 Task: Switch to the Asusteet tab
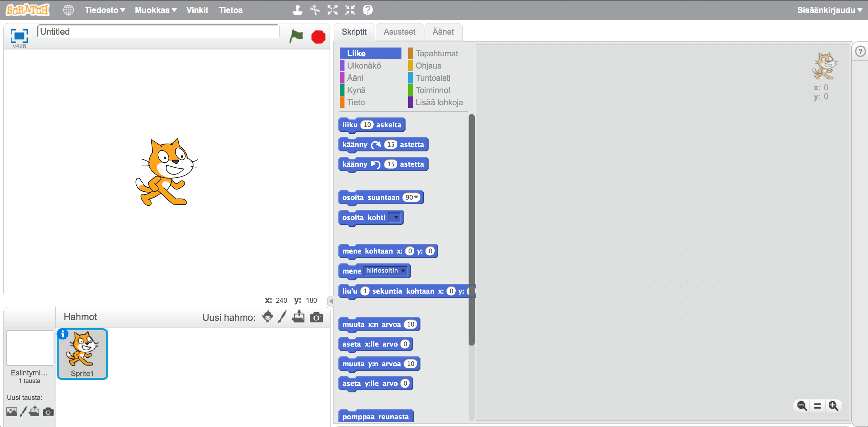pyautogui.click(x=399, y=32)
